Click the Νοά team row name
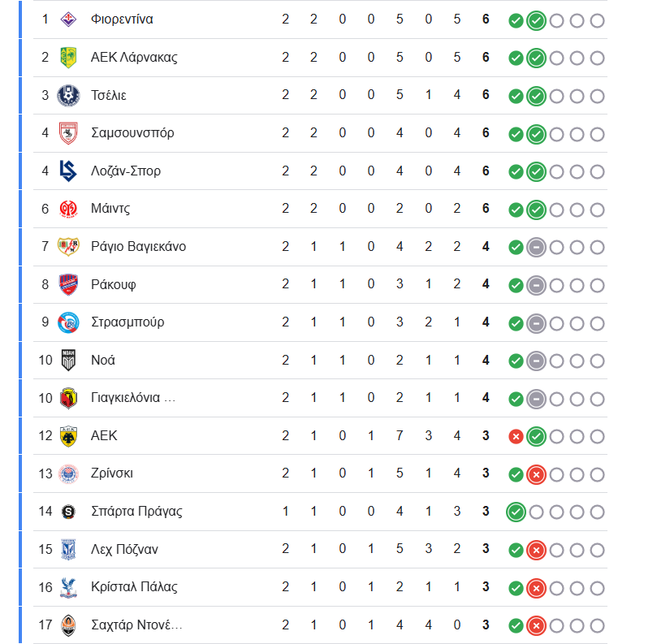Image resolution: width=657 pixels, height=644 pixels. point(103,360)
